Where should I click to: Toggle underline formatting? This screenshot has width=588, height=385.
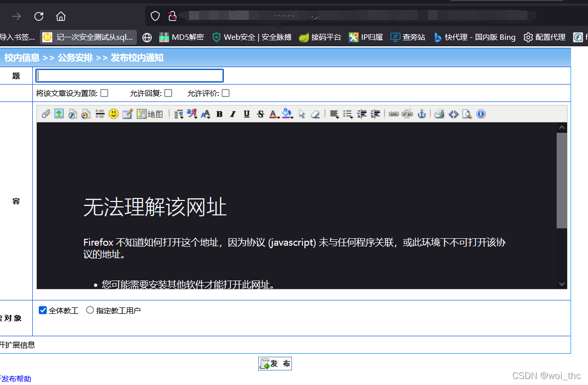click(246, 114)
